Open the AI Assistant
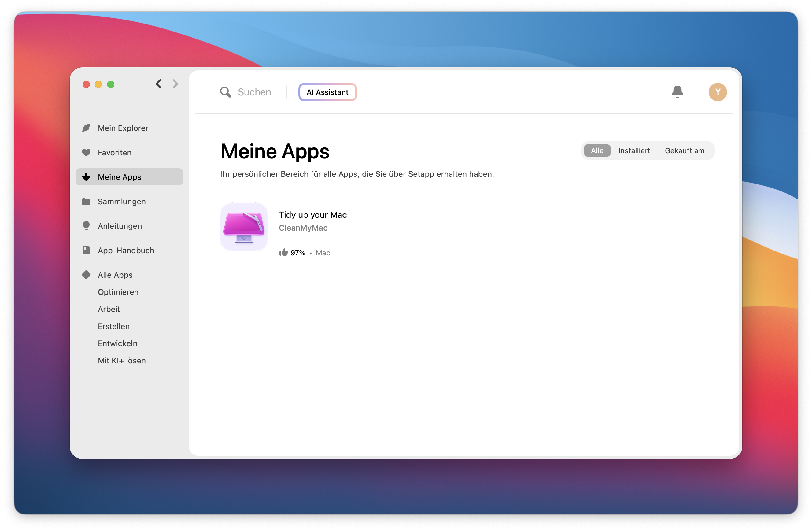Screen dimensions: 812x531 coord(327,92)
